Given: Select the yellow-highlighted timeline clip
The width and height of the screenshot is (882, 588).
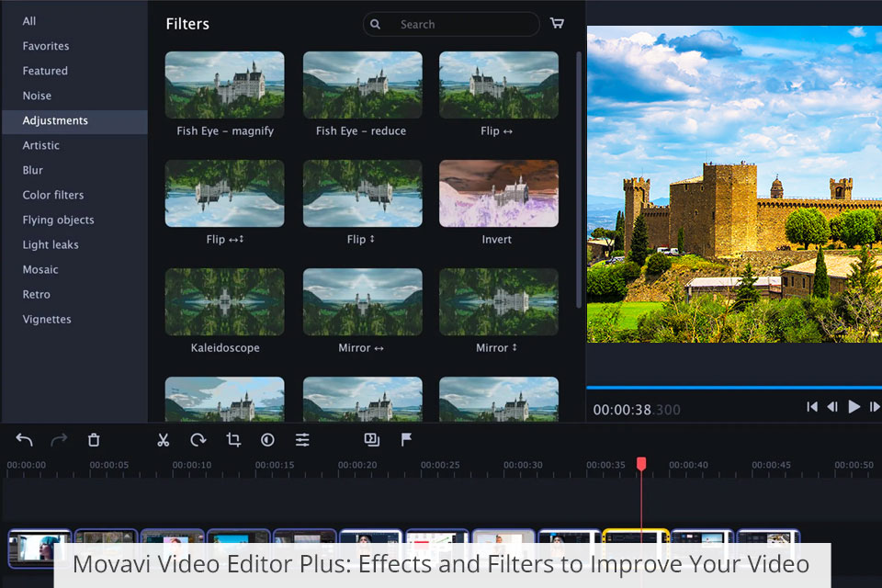Looking at the screenshot, I should click(636, 536).
